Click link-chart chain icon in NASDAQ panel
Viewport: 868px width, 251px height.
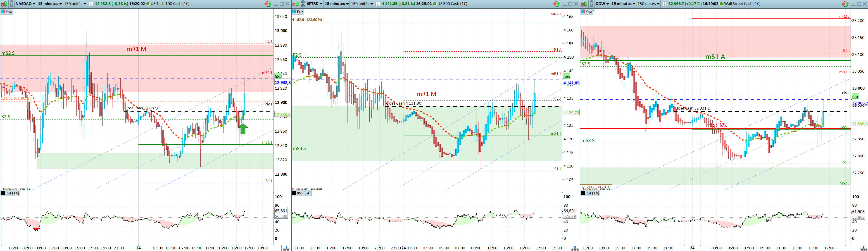coord(11,4)
